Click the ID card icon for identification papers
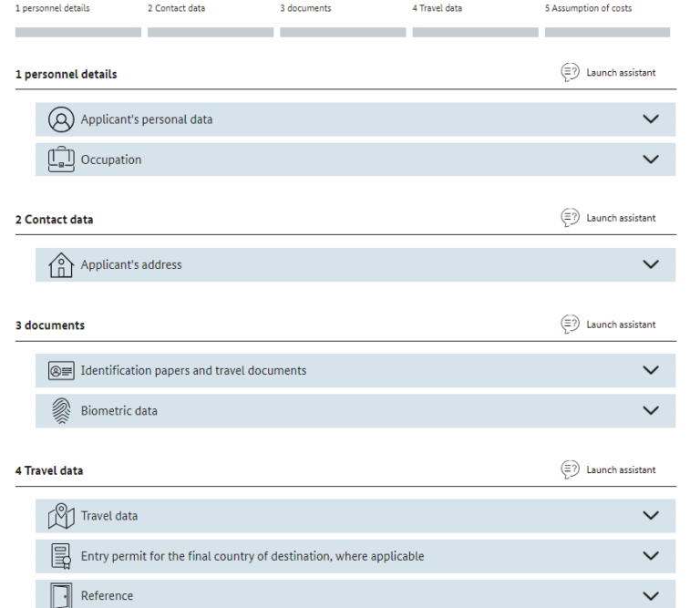 pos(60,371)
